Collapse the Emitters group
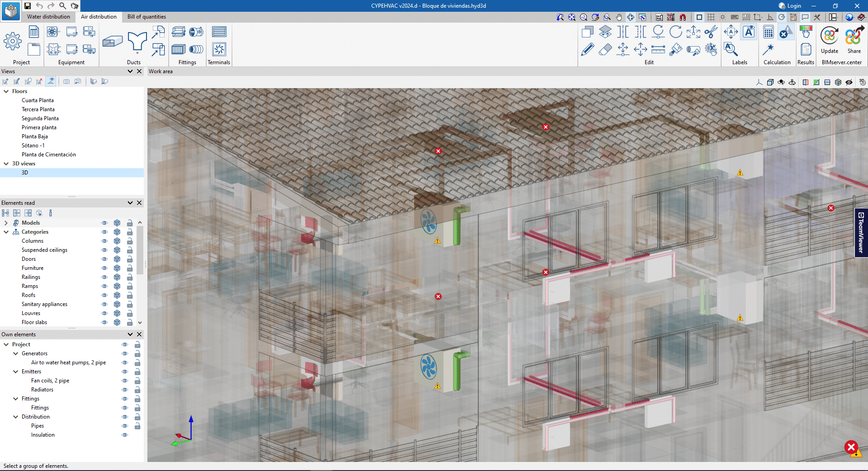 pos(16,372)
